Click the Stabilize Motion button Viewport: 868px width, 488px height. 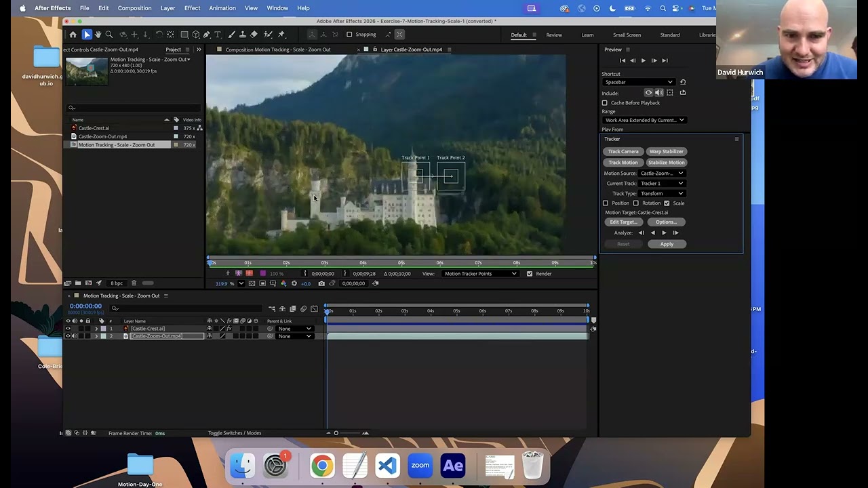point(666,163)
